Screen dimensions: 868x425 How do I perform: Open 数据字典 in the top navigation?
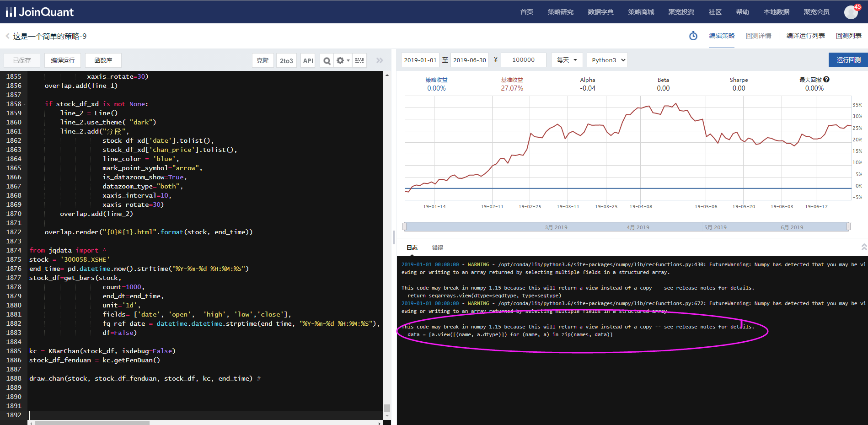[x=600, y=12]
